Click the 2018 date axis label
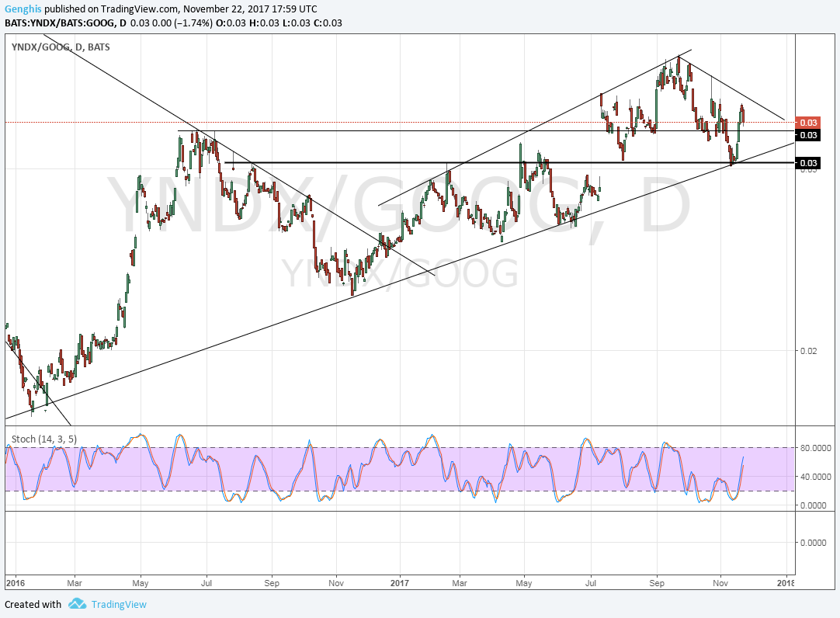 (786, 582)
